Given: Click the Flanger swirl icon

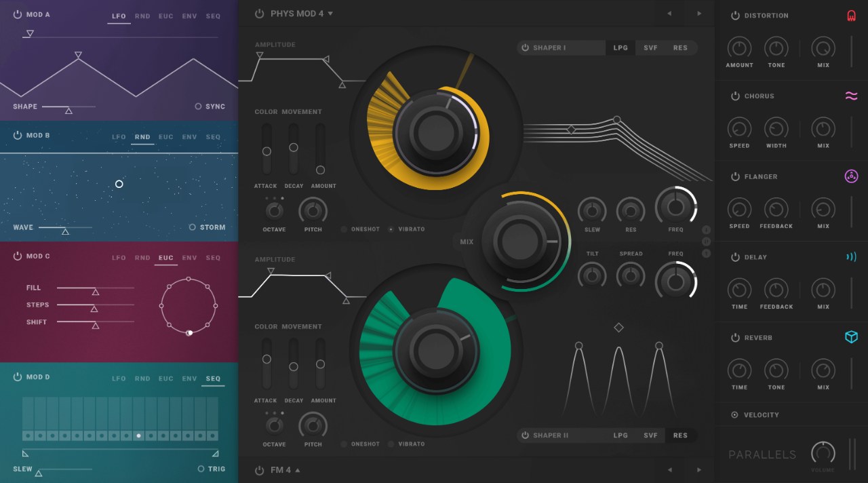Looking at the screenshot, I should (851, 176).
